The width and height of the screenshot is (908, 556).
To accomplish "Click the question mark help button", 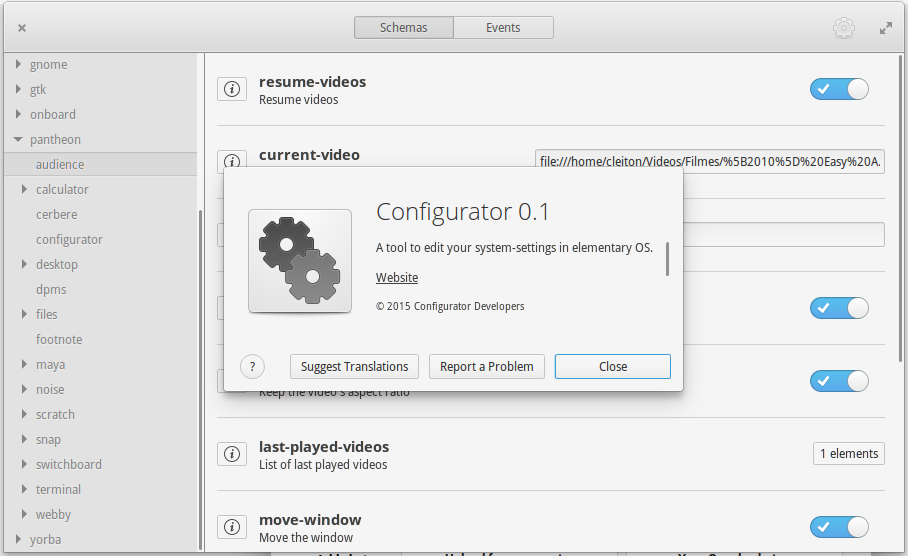I will [252, 367].
